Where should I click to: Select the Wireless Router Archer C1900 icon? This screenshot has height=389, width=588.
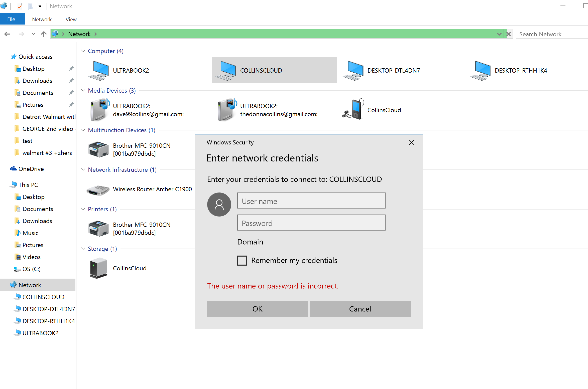coord(98,190)
